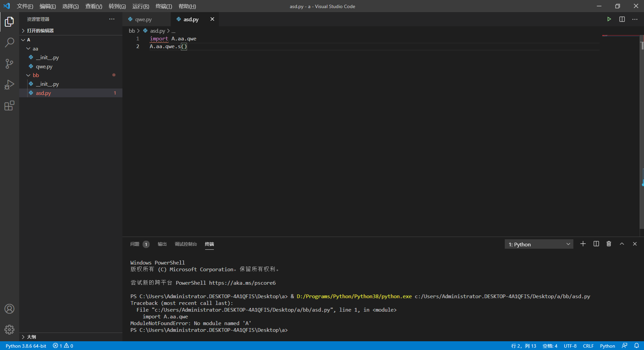Open the 调试控制台 panel tab

tap(186, 244)
